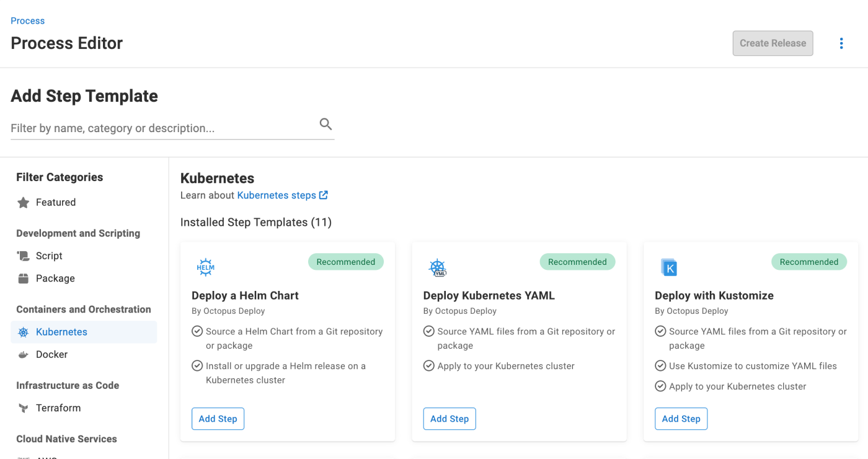Click the search magnifier icon

(x=325, y=123)
